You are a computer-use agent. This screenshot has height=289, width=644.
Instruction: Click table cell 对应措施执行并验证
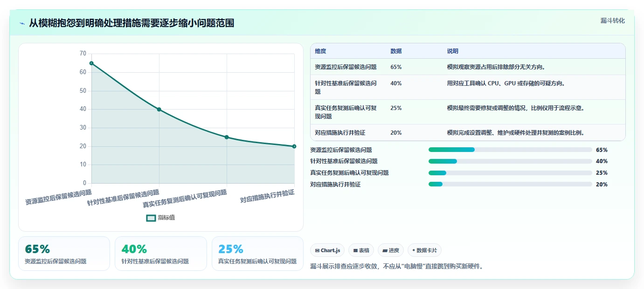click(x=340, y=133)
